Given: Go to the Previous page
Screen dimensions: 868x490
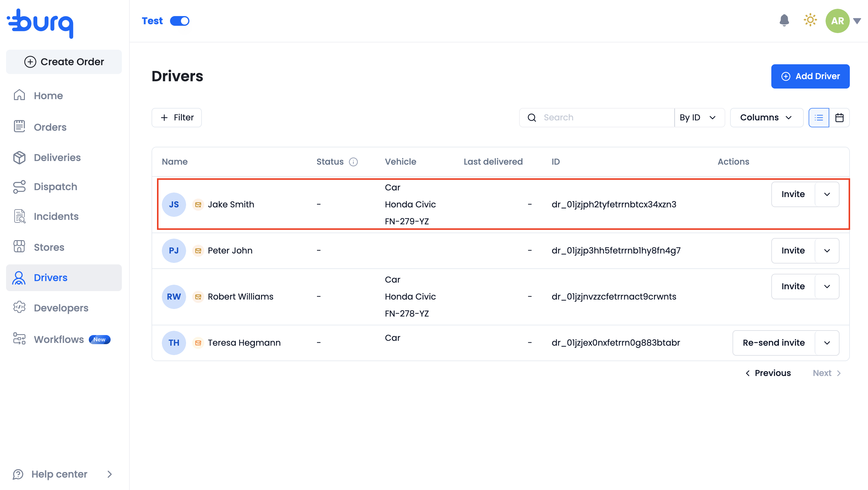Looking at the screenshot, I should [x=768, y=373].
